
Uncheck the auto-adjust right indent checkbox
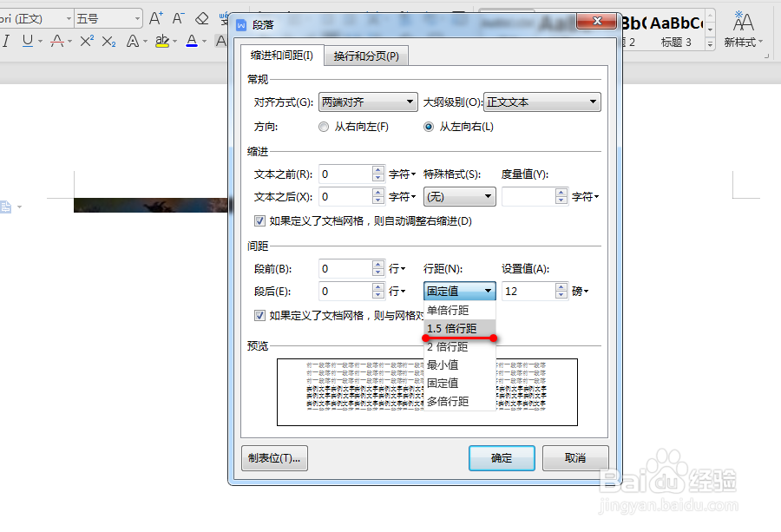point(259,220)
